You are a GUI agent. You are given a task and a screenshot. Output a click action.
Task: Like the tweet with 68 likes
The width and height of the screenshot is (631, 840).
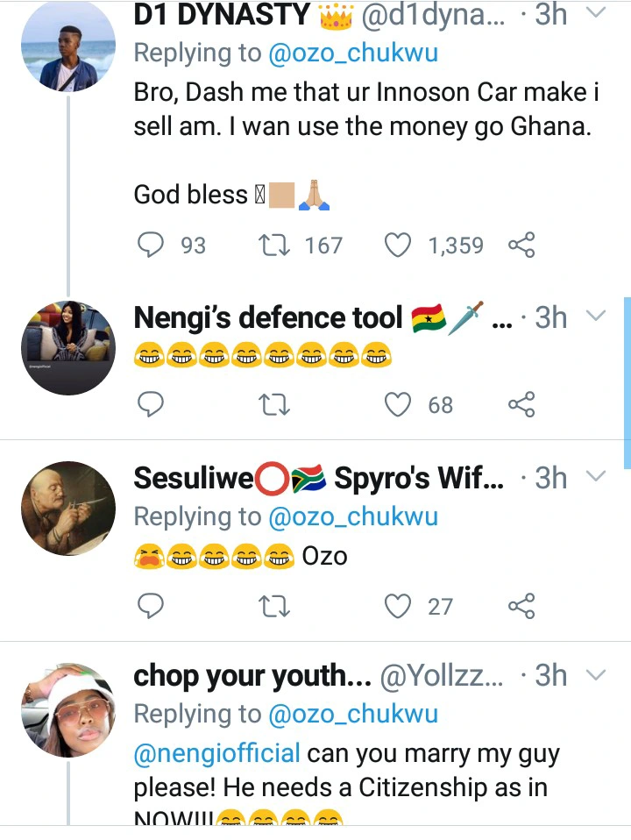click(399, 404)
